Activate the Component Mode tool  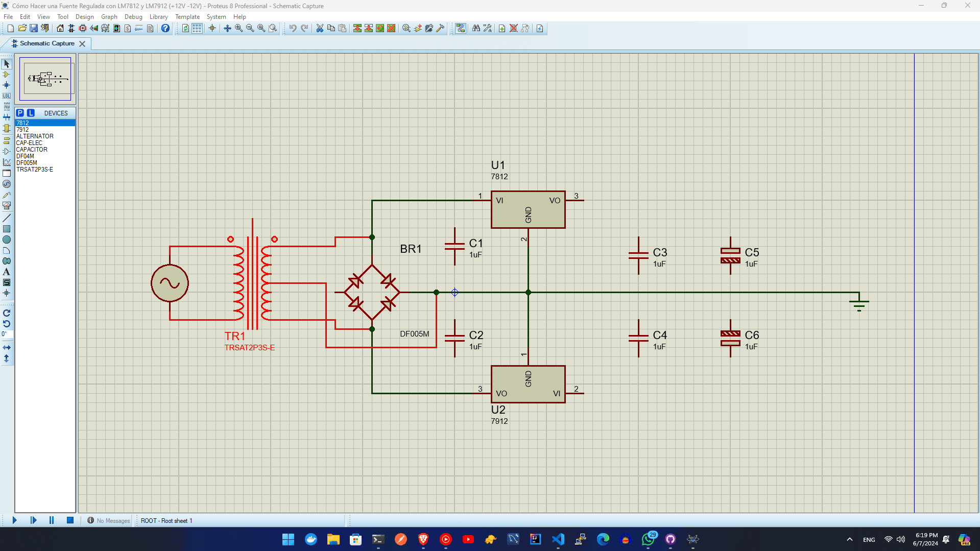pos(7,75)
